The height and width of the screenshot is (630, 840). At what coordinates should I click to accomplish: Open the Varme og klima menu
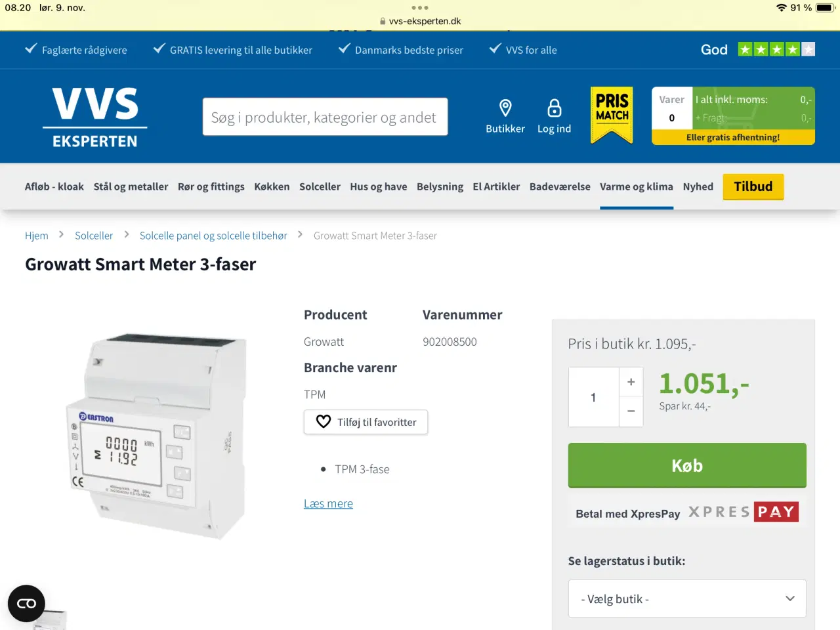coord(637,186)
